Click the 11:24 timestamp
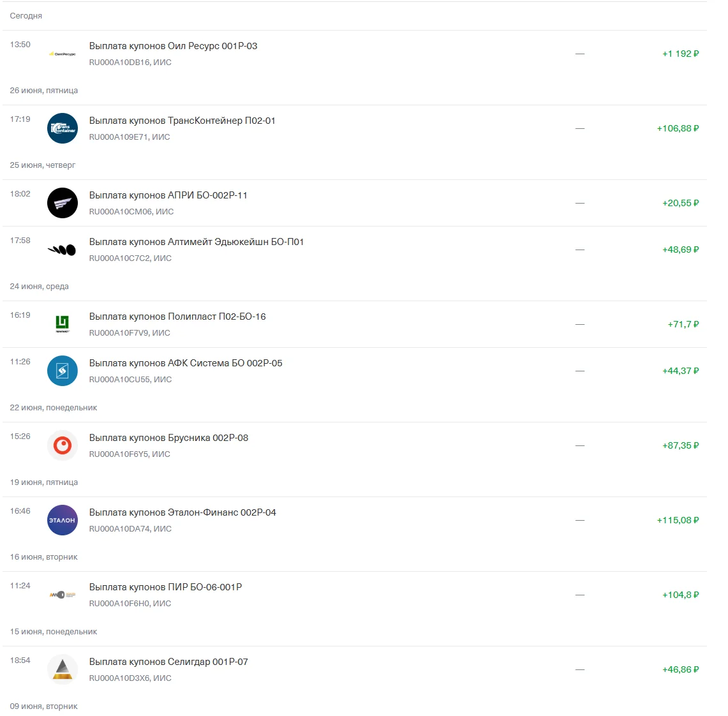Screen dimensions: 728x716 20,586
